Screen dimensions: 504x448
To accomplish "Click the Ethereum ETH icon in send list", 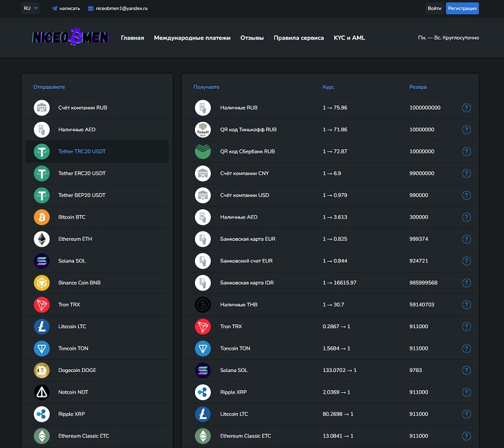I will coord(42,239).
